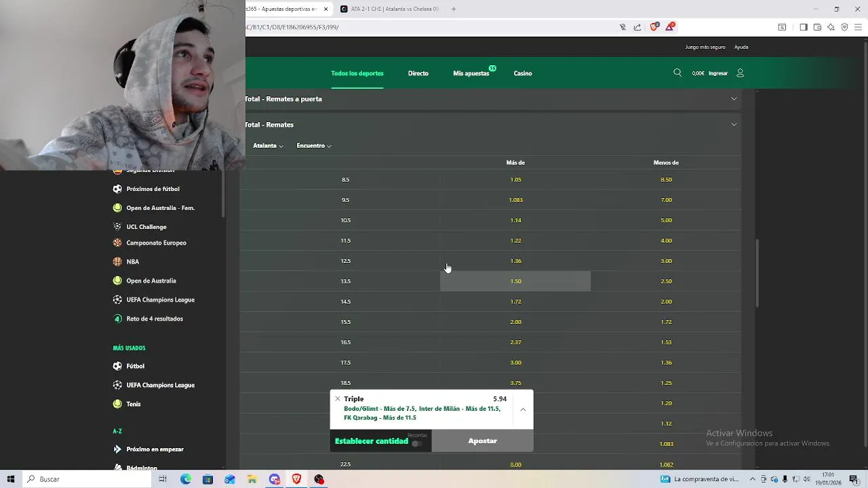Open File Explorer from taskbar
Viewport: 868px width, 488px height.
pyautogui.click(x=252, y=479)
